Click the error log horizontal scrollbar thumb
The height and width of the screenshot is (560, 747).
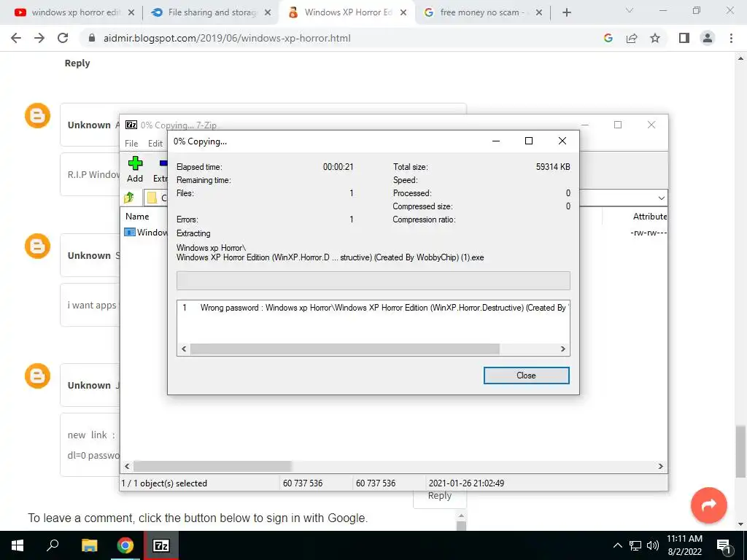click(344, 349)
